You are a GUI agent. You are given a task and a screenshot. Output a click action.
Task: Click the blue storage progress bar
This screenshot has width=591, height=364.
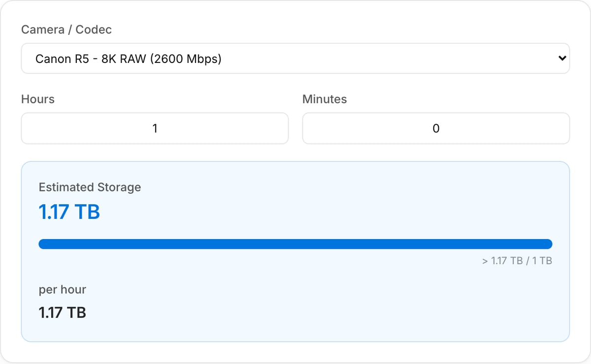click(x=295, y=244)
